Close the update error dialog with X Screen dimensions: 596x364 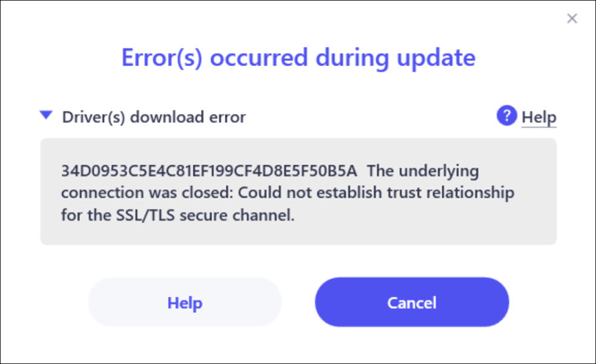(572, 19)
